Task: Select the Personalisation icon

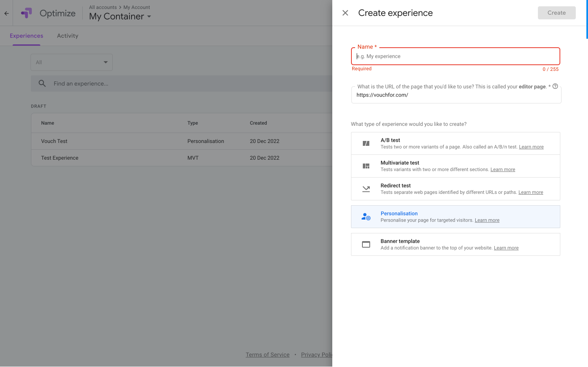Action: 366,217
